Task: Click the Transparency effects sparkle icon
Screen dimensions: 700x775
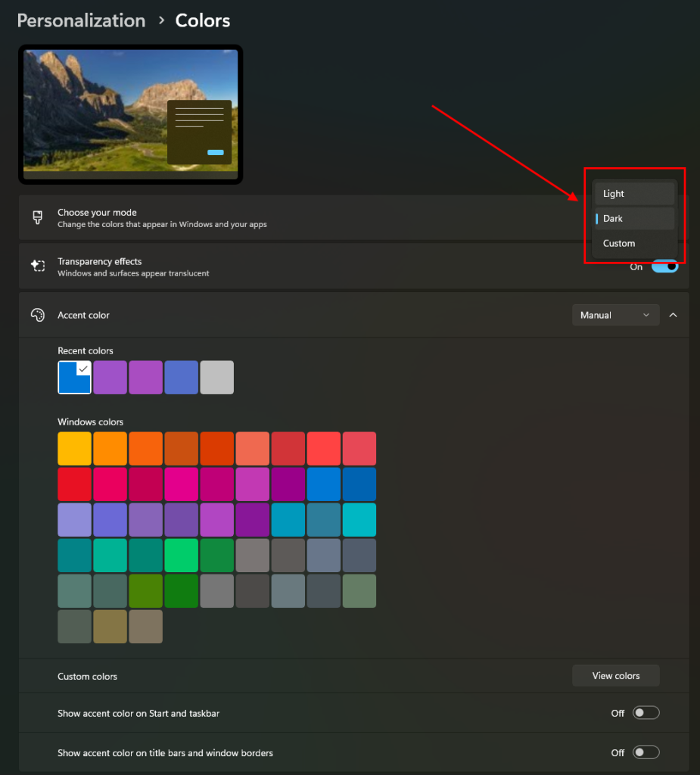Action: click(37, 266)
